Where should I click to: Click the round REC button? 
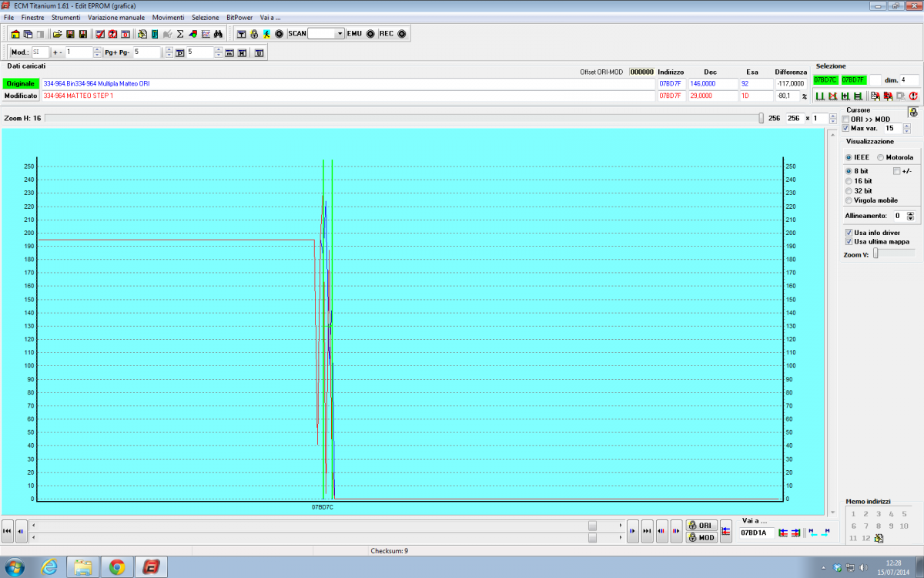402,34
